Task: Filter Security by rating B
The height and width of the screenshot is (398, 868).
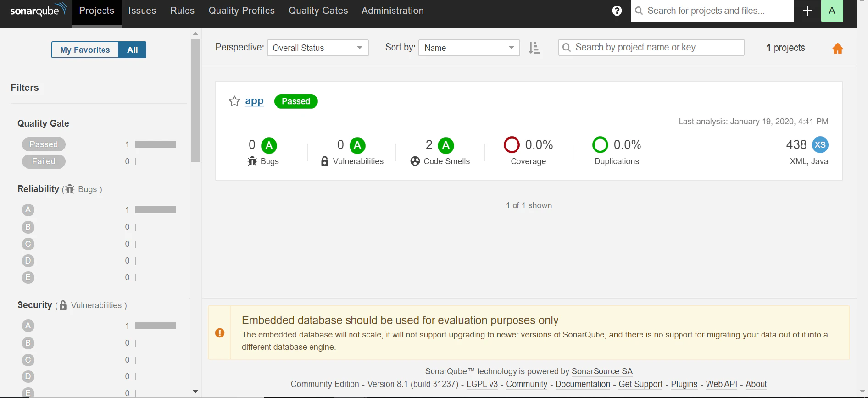Action: click(28, 343)
